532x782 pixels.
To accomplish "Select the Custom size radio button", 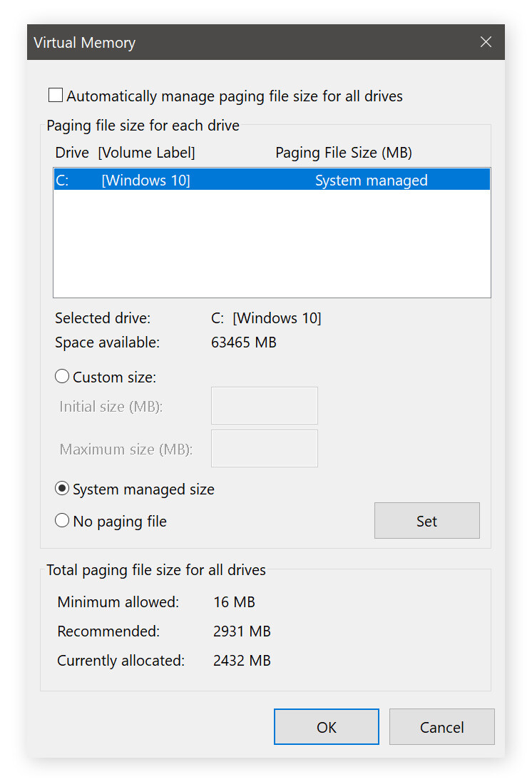I will (x=62, y=376).
